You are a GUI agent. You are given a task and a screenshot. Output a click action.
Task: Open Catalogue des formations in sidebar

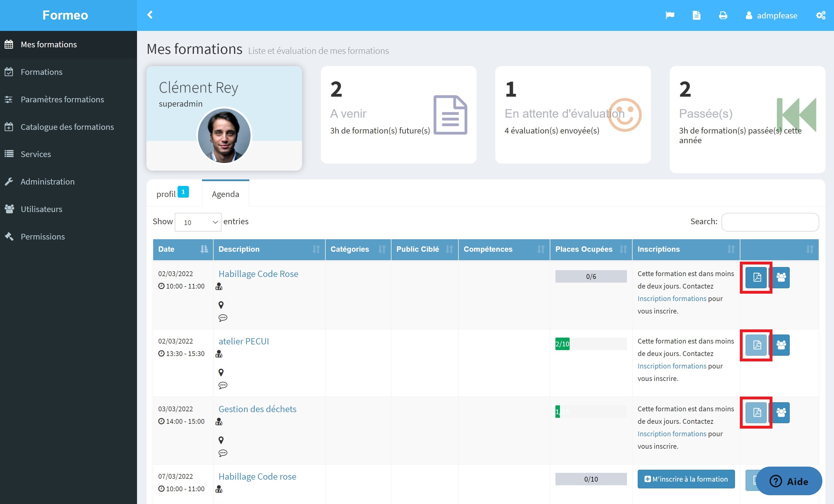coord(68,126)
